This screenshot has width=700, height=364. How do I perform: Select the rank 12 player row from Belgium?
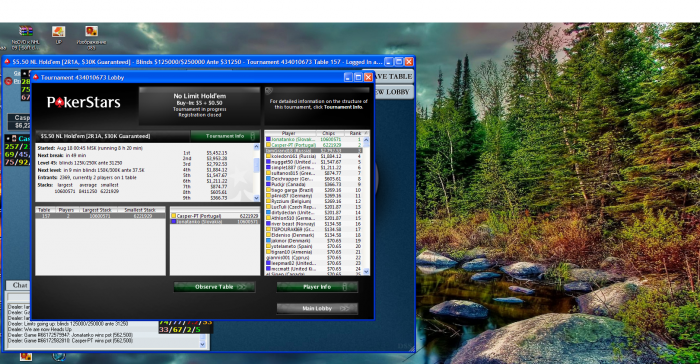(313, 201)
